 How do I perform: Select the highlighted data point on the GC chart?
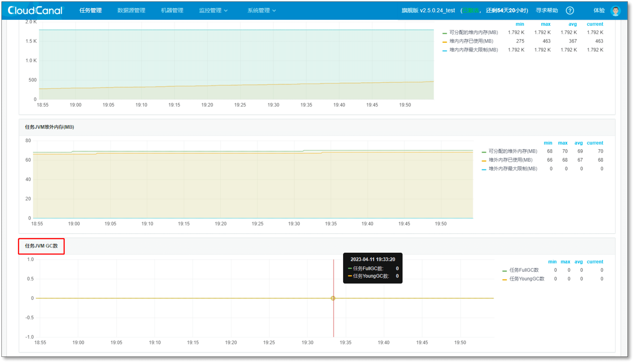[x=333, y=298]
